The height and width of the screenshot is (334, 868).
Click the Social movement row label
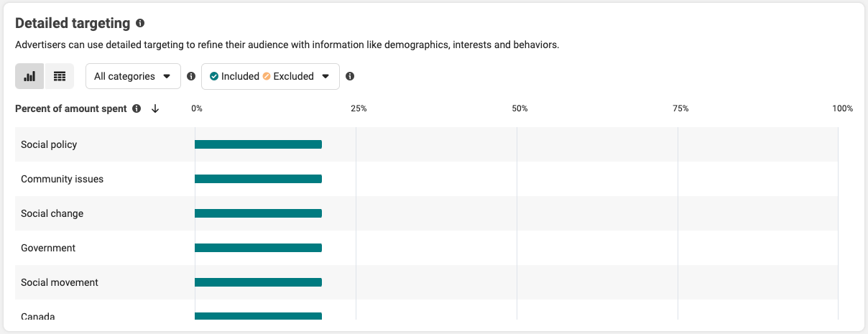[60, 282]
